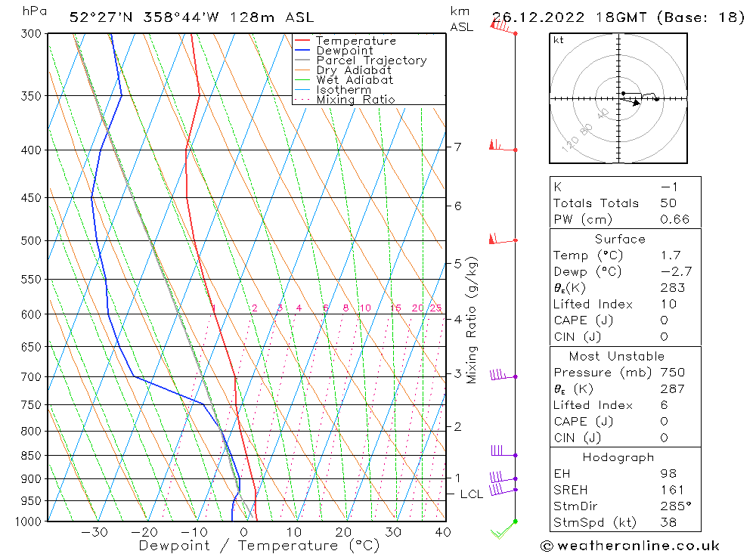Click the 1 km altitude tick label

(x=457, y=478)
